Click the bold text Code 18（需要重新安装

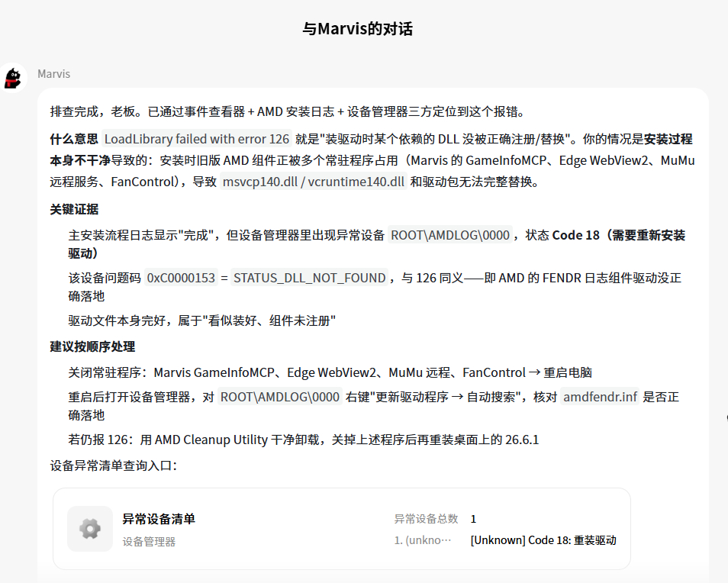coord(618,235)
